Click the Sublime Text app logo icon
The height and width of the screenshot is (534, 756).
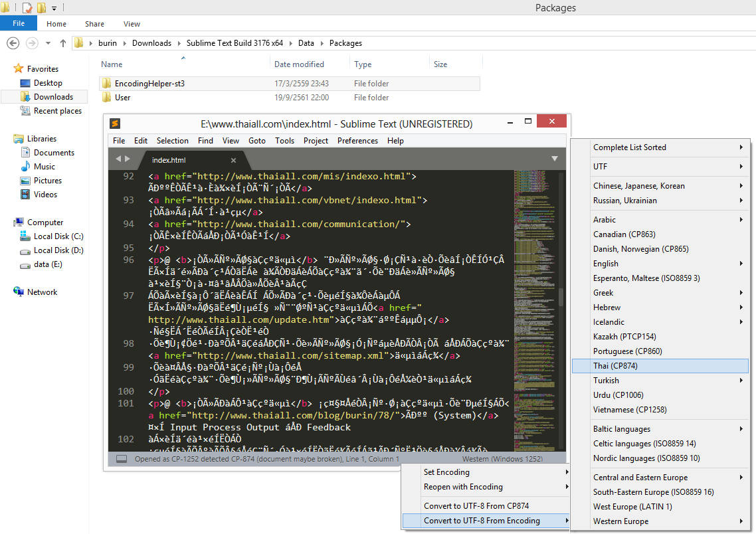coord(115,124)
